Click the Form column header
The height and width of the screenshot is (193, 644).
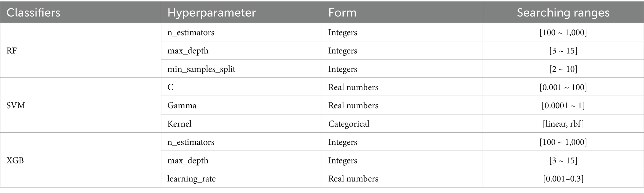click(342, 12)
